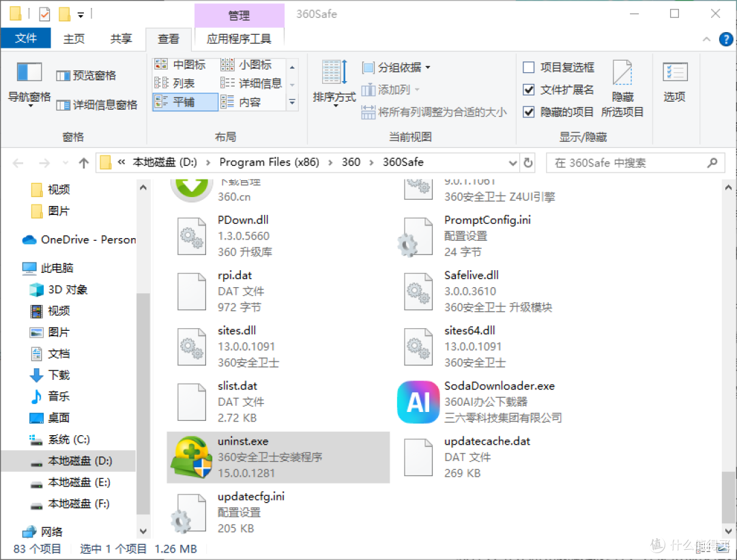This screenshot has width=737, height=560.
Task: Enable item check boxes (项目复选框)
Action: (529, 68)
